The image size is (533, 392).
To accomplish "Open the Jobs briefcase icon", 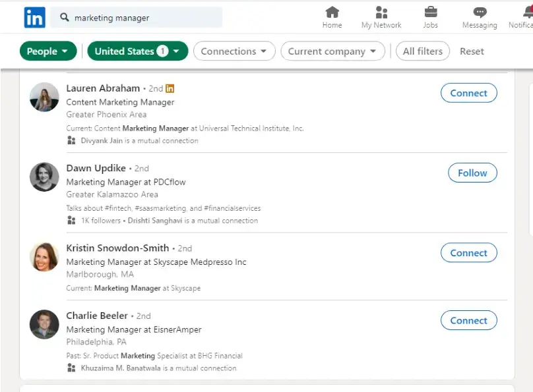I will pyautogui.click(x=430, y=13).
